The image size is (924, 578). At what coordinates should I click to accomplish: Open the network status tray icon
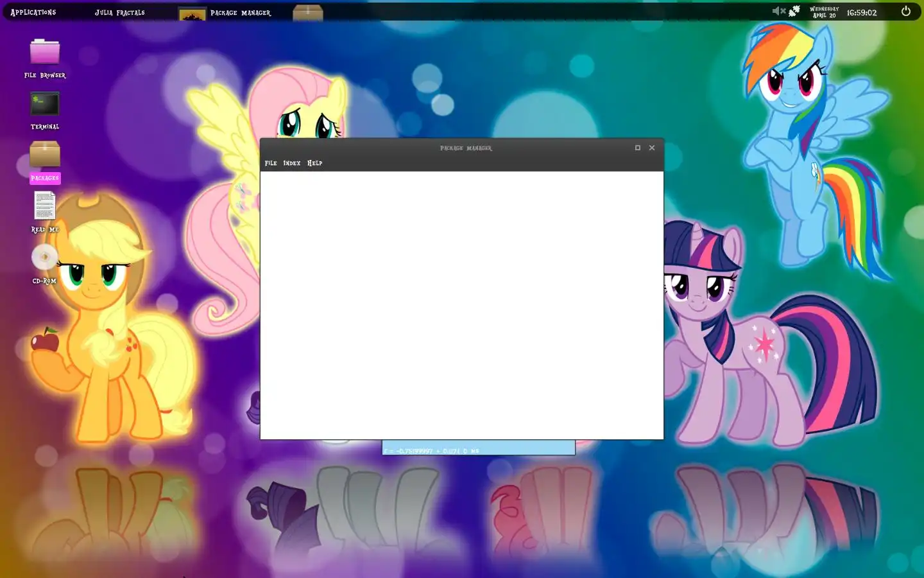(x=794, y=11)
